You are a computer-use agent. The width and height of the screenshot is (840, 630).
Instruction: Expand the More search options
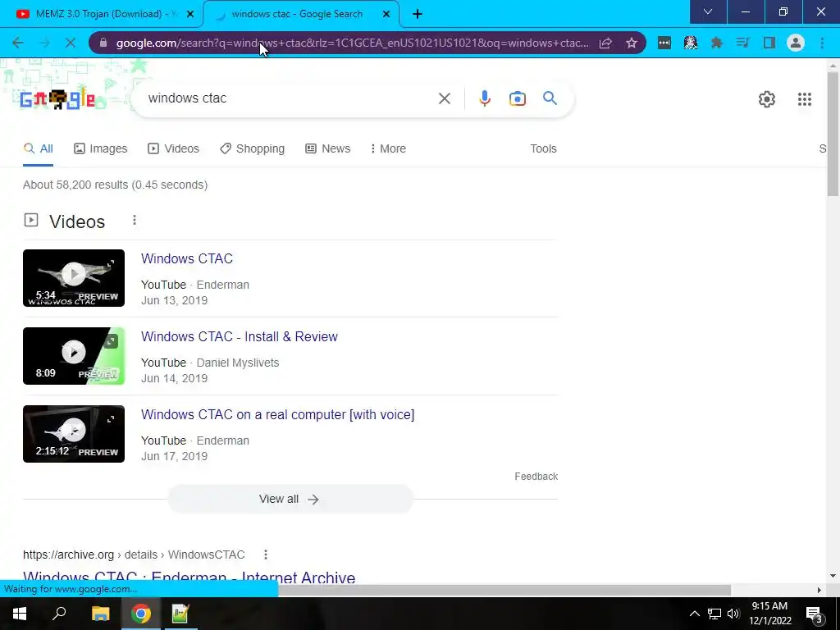tap(388, 148)
